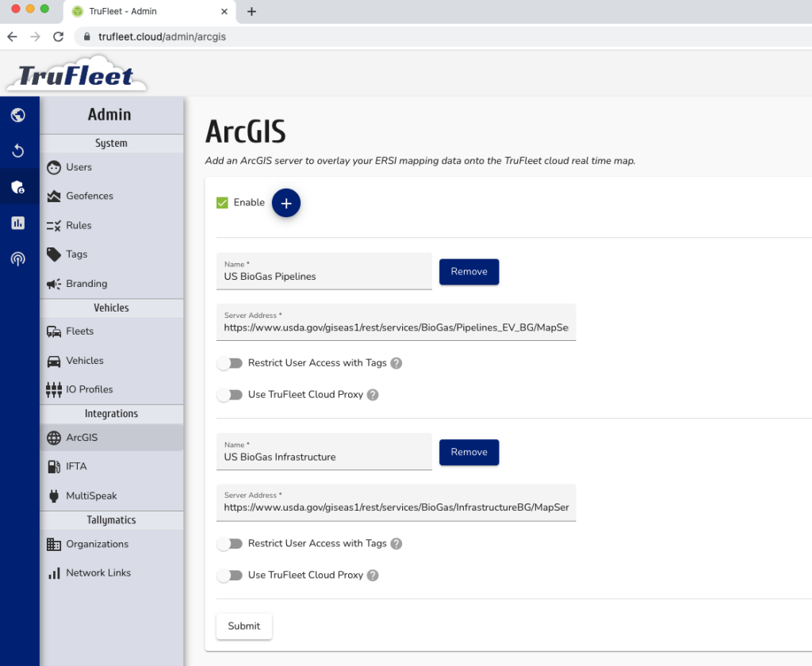Show help for Restrict User Access under US BioGas Pipelines

coord(396,363)
